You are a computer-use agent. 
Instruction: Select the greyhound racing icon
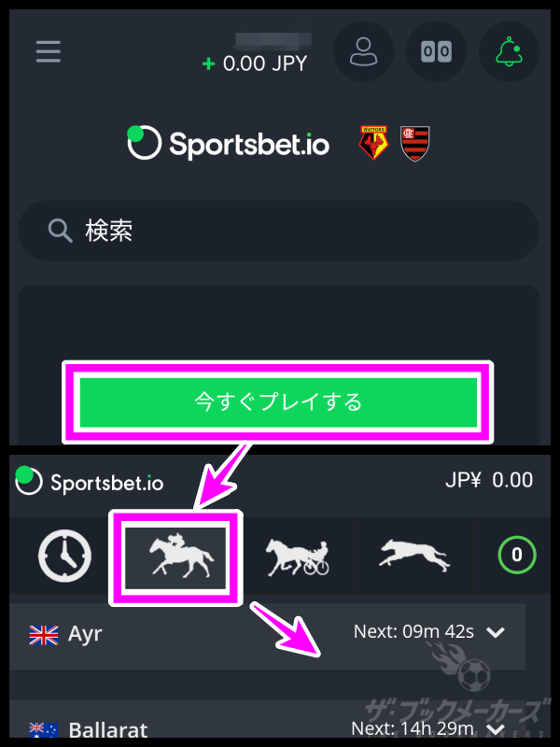point(414,556)
